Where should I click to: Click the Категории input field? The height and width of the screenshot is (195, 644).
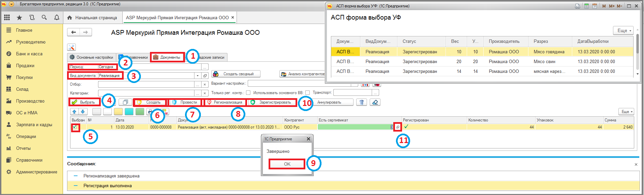146,93
